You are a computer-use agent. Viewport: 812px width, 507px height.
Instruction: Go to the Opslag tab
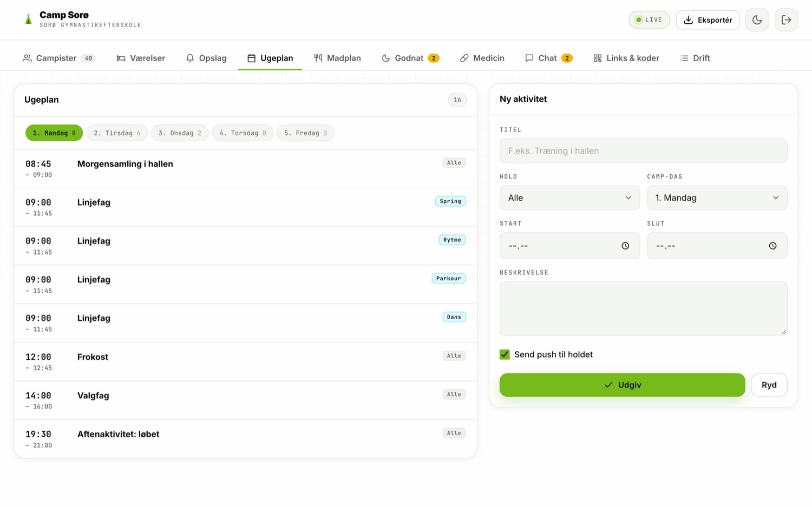[x=206, y=58]
